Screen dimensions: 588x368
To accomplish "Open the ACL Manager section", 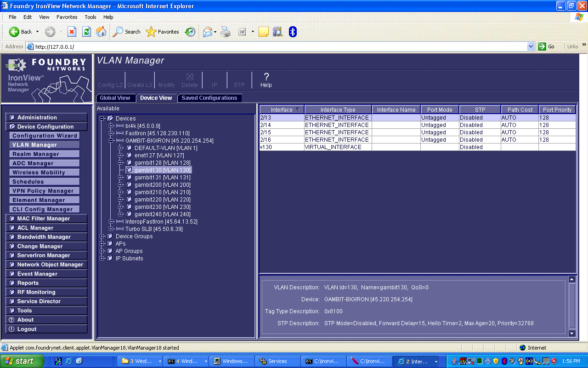I will 46,228.
